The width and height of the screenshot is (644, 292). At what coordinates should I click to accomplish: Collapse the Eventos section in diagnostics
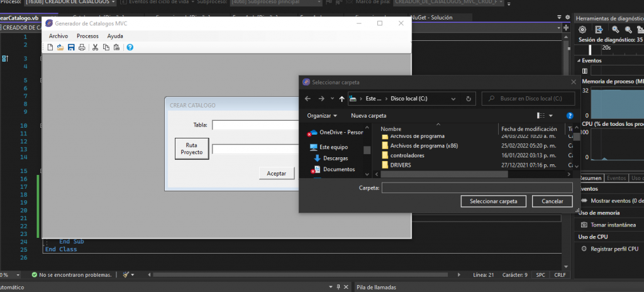coord(579,61)
